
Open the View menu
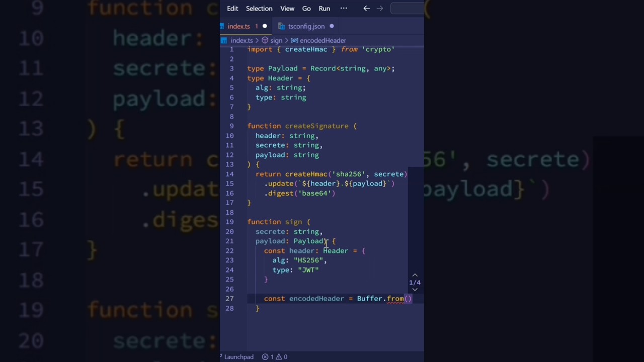pos(287,9)
